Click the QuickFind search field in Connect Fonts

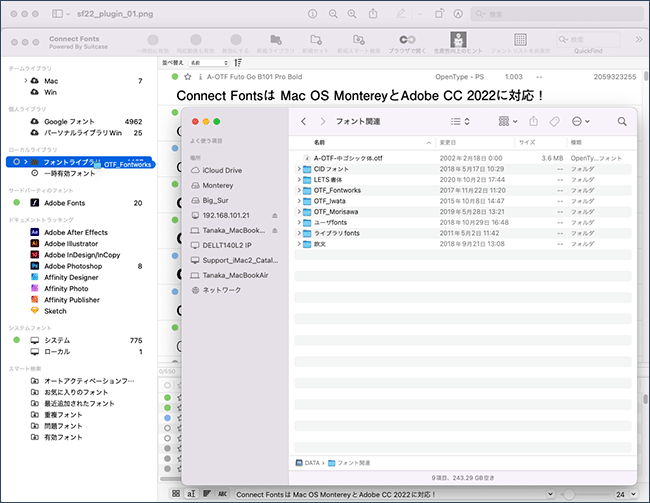click(x=588, y=40)
